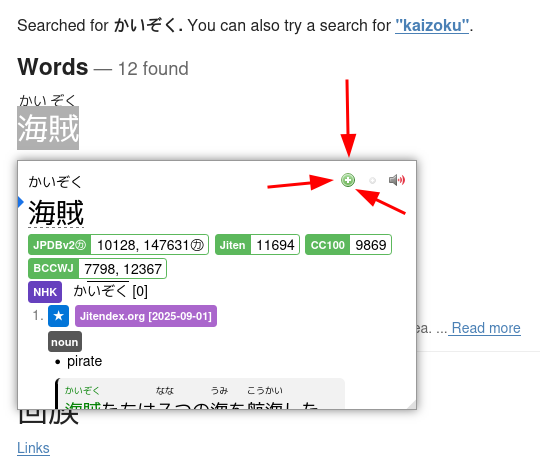Viewport: 540px width, 475px height.
Task: Click the blue entry marker triangle
Action: [x=20, y=202]
